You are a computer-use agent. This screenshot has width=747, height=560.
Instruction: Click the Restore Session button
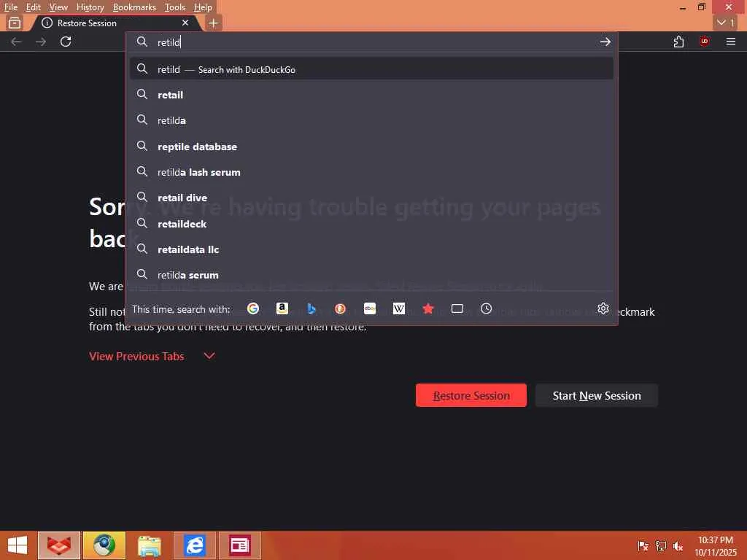pyautogui.click(x=471, y=395)
